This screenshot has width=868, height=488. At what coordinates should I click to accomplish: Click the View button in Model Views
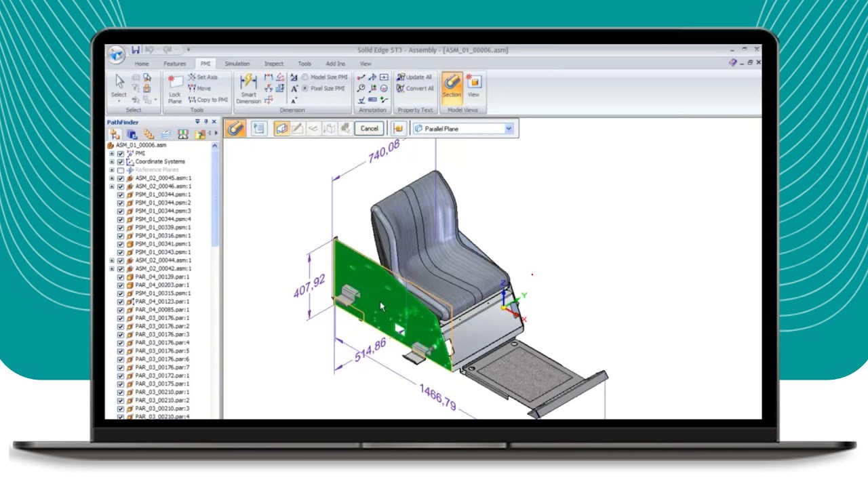pos(473,86)
